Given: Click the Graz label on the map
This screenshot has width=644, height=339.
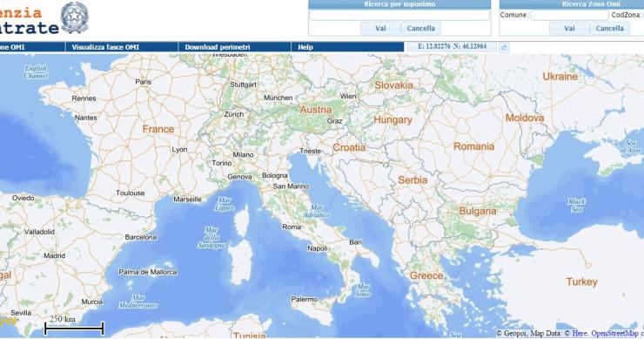Looking at the screenshot, I should [x=335, y=121].
